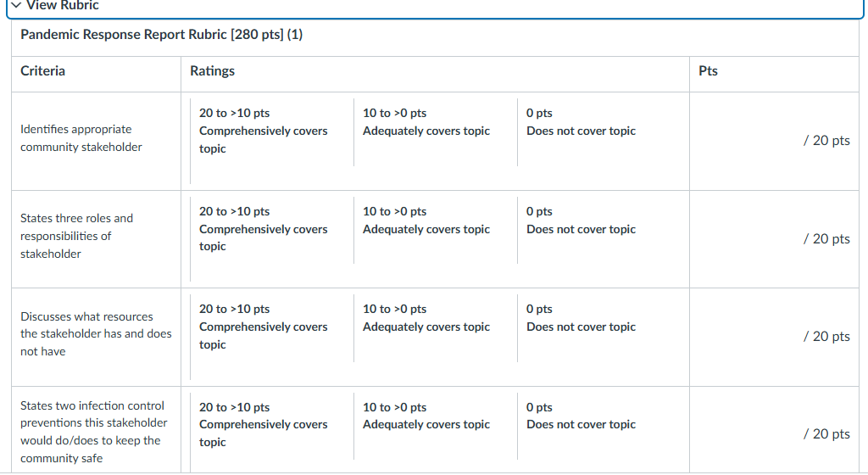
Task: Select 'Identifies appropriate community stakeholder' criterion text
Action: tap(81, 138)
